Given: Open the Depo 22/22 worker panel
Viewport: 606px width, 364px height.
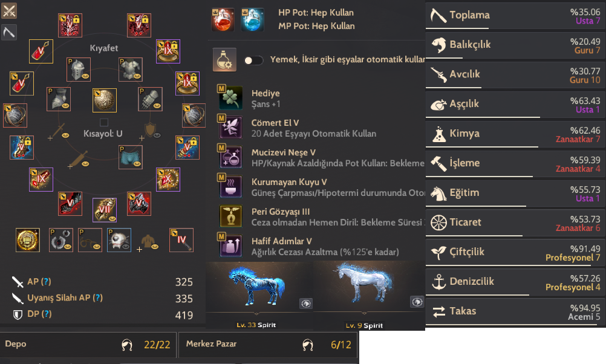Looking at the screenshot, I should click(88, 345).
